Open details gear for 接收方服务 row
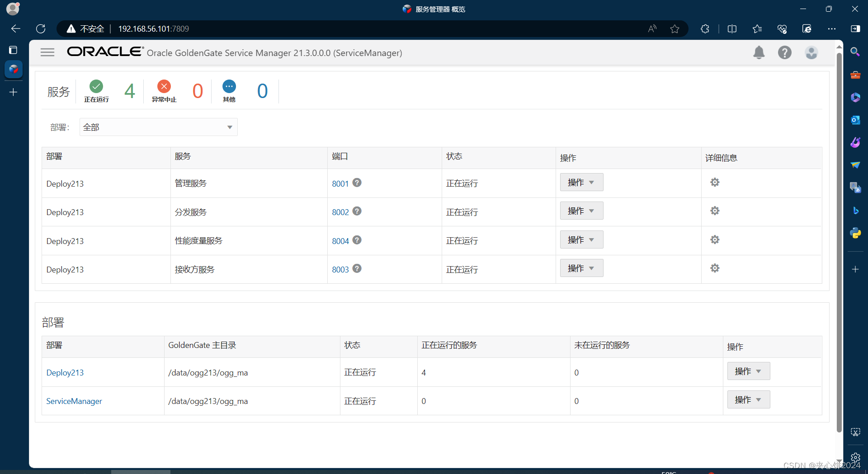This screenshot has width=868, height=474. (x=715, y=268)
